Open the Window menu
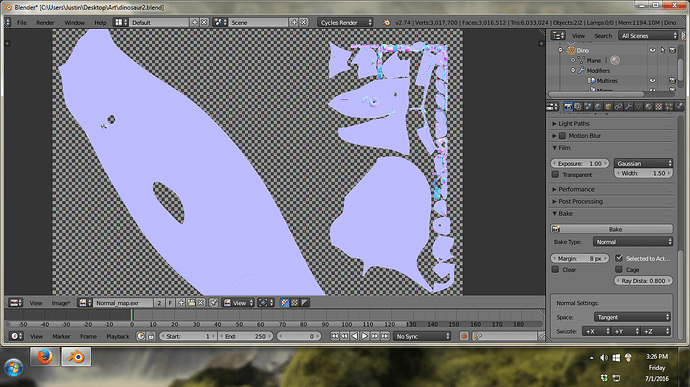This screenshot has width=690, height=387. tap(74, 22)
